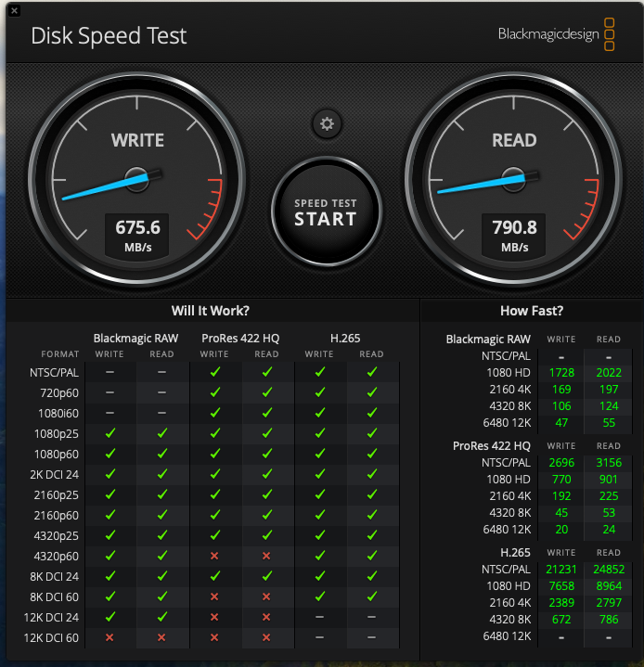Click the 2K DCI 24 format row label

(x=54, y=474)
